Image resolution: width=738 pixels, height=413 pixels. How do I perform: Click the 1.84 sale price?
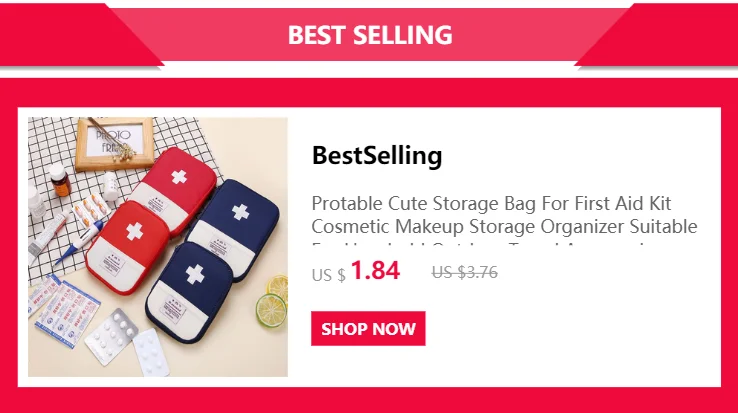[375, 271]
